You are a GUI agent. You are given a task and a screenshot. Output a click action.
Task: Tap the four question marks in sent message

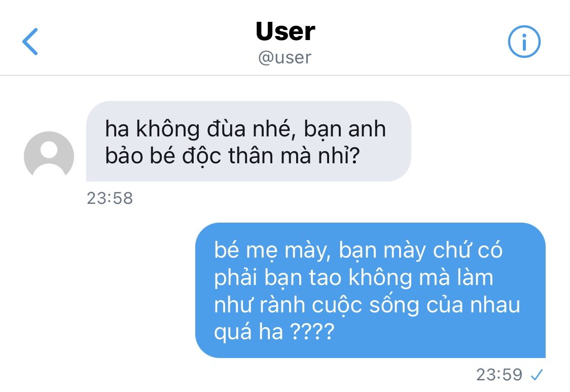pos(312,332)
